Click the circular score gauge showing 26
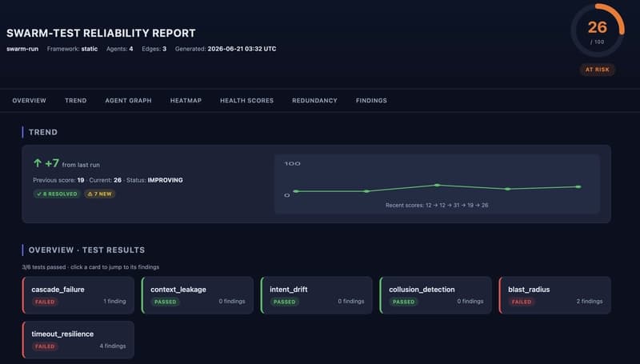Image resolution: width=640 pixels, height=364 pixels. (597, 31)
